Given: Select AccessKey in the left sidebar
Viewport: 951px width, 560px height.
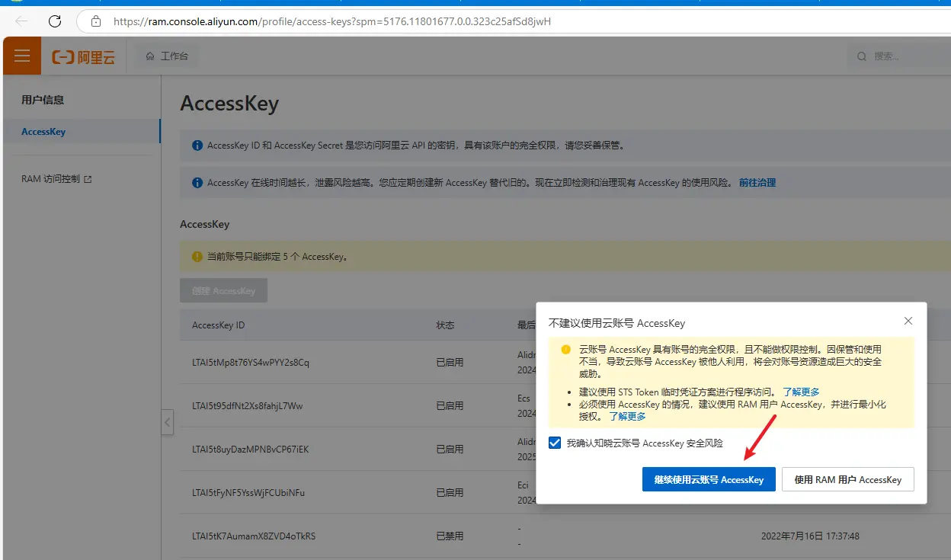Looking at the screenshot, I should pos(43,132).
